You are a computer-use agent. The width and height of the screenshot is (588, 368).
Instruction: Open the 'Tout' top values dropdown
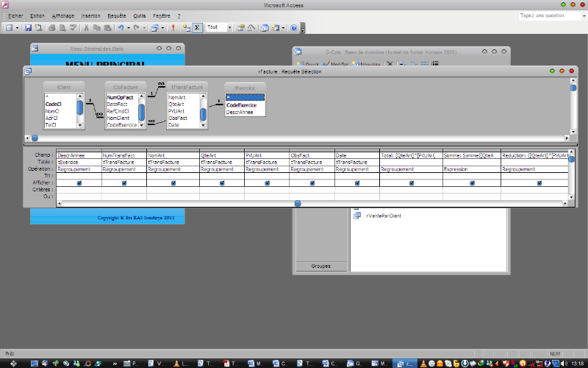229,27
